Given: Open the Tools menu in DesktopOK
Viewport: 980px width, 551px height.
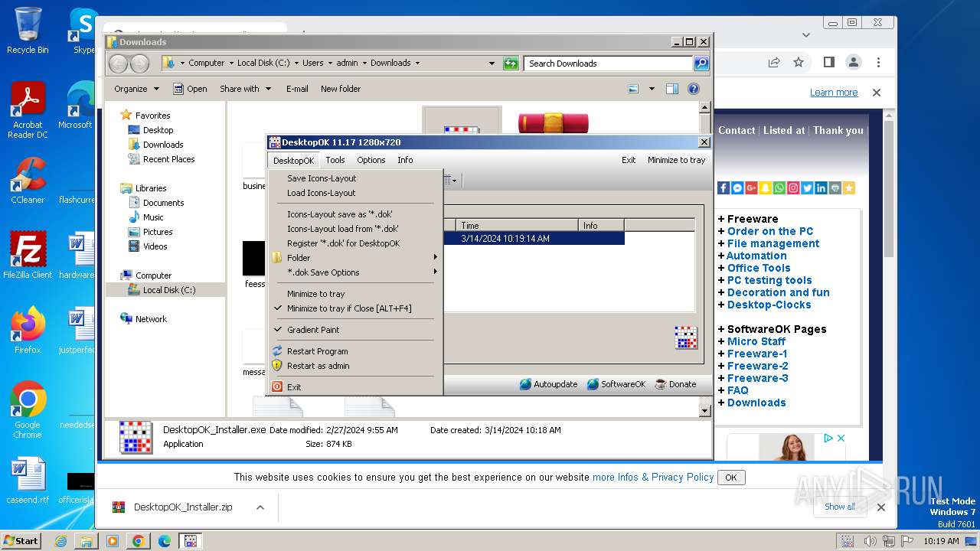Looking at the screenshot, I should tap(335, 160).
